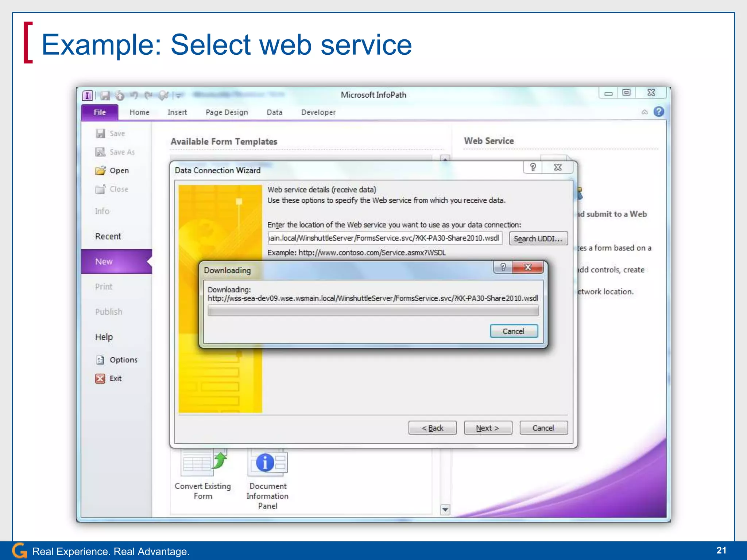
Task: Collapse the ribbon with the caret icon
Action: point(645,112)
